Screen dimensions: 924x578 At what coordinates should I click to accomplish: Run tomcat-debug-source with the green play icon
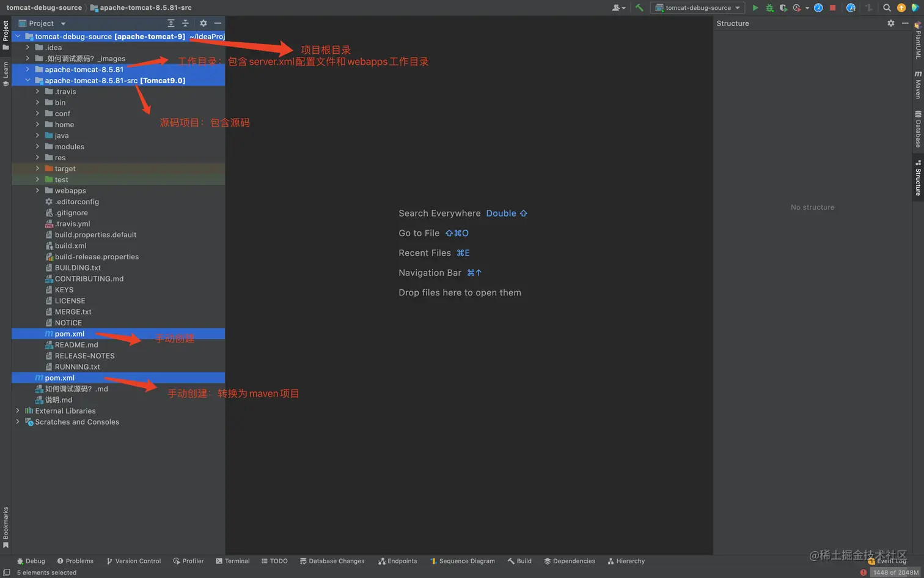(x=755, y=8)
